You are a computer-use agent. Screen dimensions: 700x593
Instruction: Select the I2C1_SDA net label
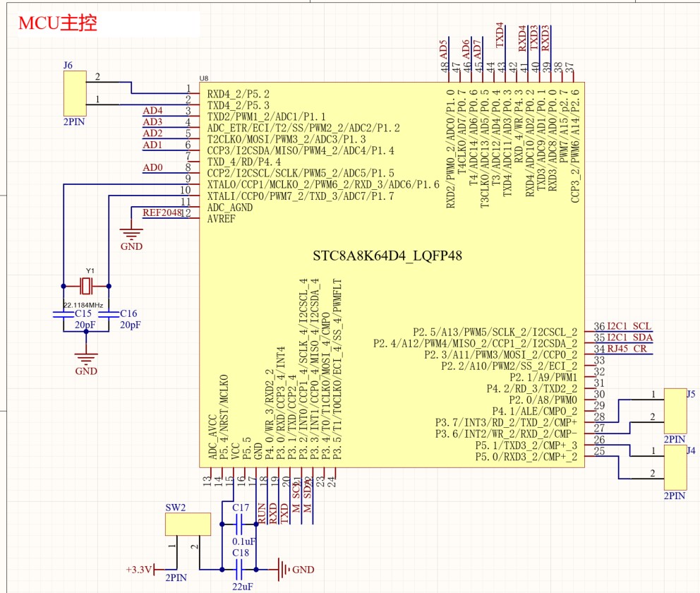pos(630,337)
